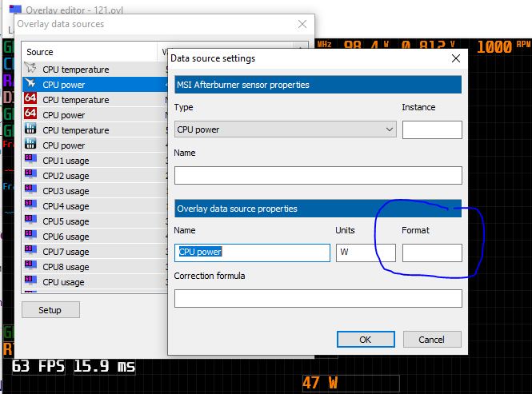Click the monitor icon beside CPU6 usage

pyautogui.click(x=30, y=235)
